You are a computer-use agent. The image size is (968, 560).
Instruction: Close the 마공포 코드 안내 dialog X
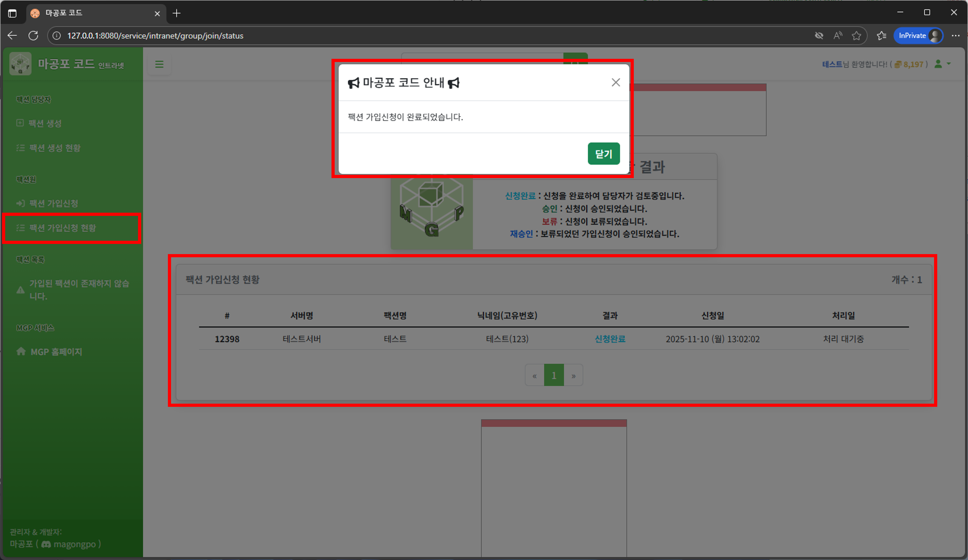point(615,83)
